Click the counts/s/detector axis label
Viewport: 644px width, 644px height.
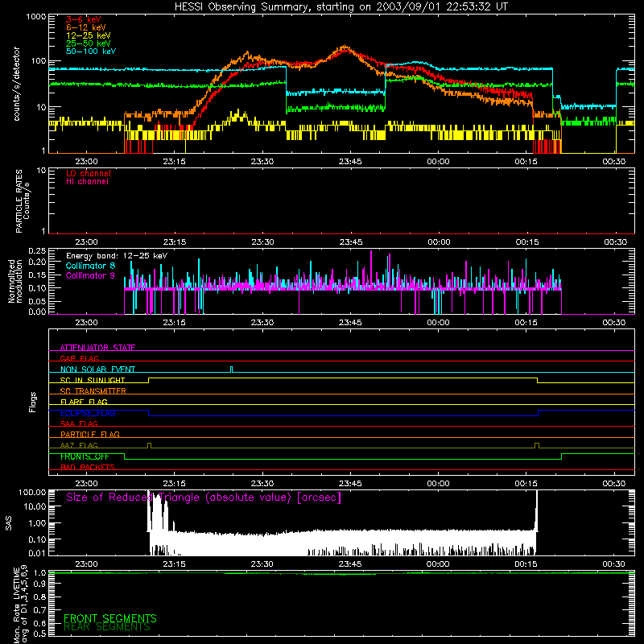(17, 84)
